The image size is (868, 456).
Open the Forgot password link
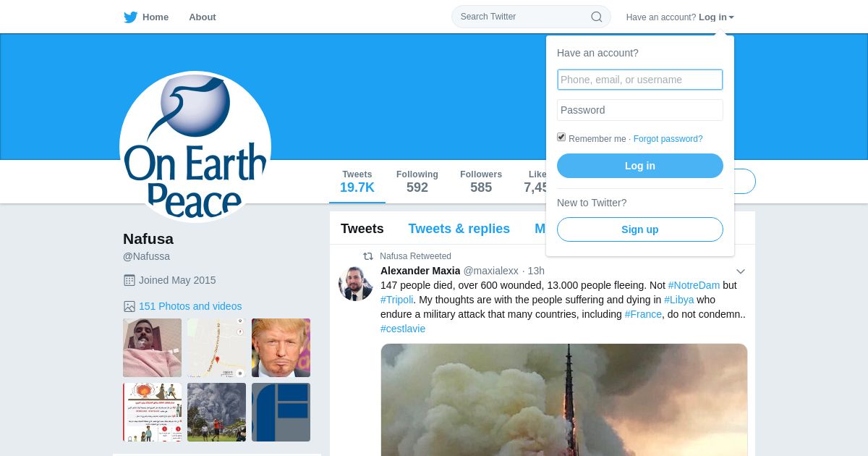[668, 139]
